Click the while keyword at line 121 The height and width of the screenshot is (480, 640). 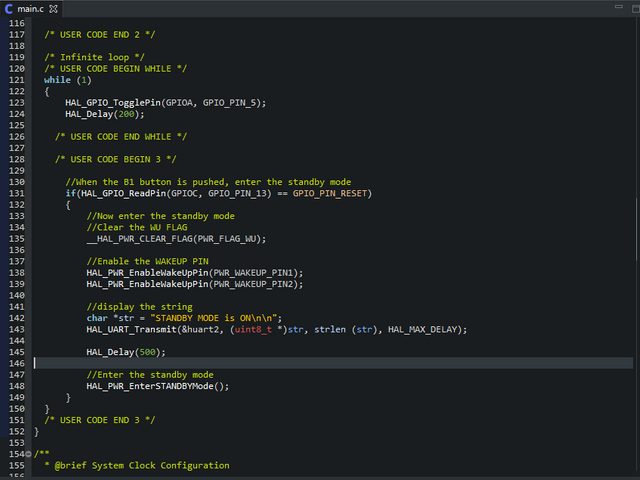pyautogui.click(x=57, y=80)
